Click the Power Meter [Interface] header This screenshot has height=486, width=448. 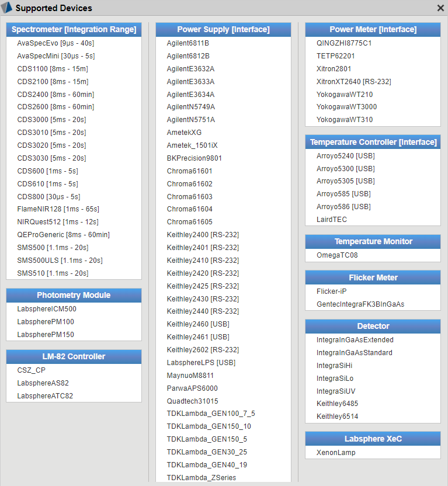[x=373, y=29]
